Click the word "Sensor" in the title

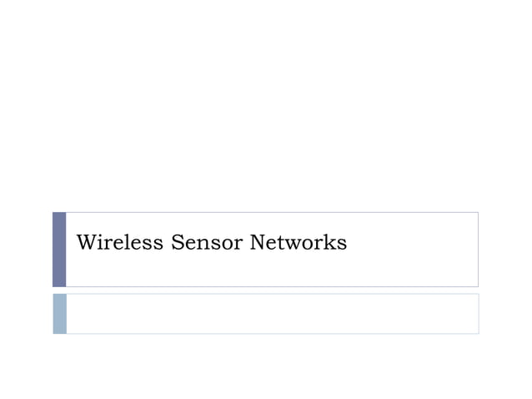(x=206, y=243)
